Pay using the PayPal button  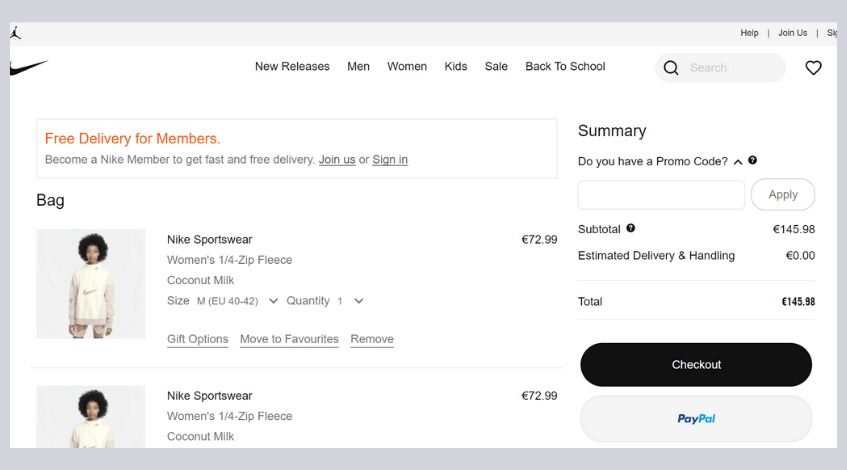click(696, 419)
